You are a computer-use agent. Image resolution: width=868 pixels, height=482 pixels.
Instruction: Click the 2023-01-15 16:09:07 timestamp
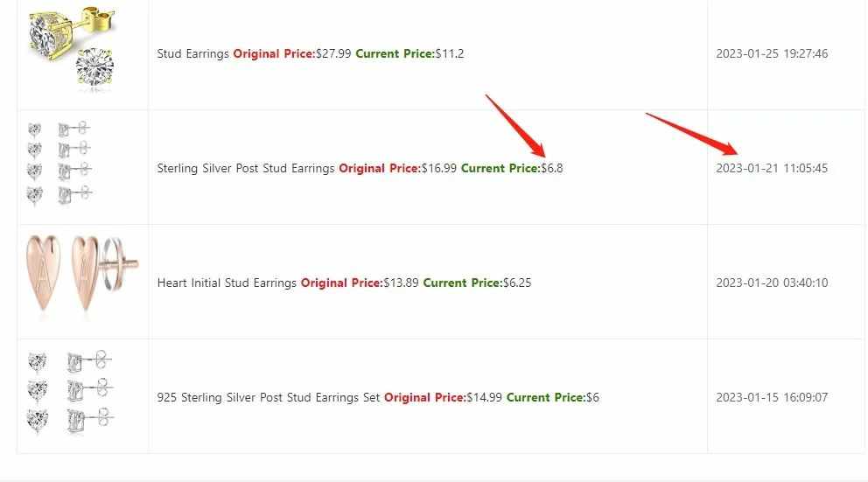click(772, 397)
